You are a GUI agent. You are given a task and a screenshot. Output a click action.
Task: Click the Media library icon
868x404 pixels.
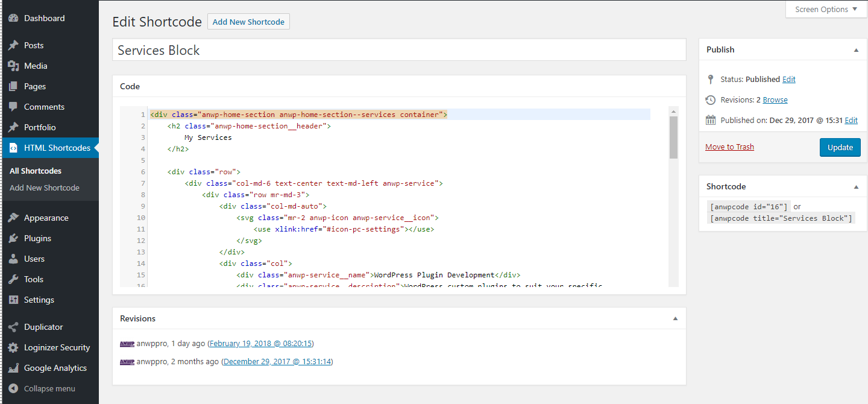tap(13, 66)
